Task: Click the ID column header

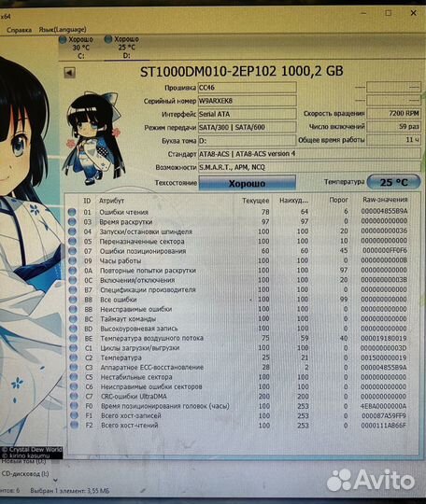Action: (x=87, y=201)
